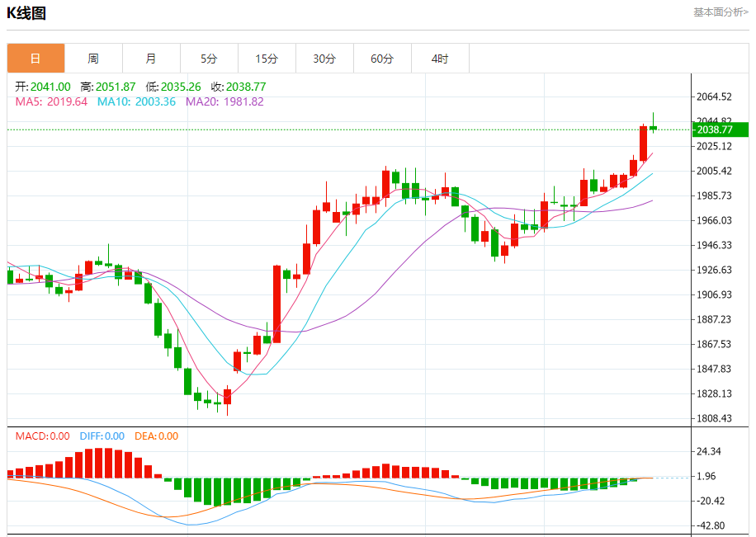Click the K线图 heading
The width and height of the screenshot is (756, 537).
pyautogui.click(x=26, y=13)
